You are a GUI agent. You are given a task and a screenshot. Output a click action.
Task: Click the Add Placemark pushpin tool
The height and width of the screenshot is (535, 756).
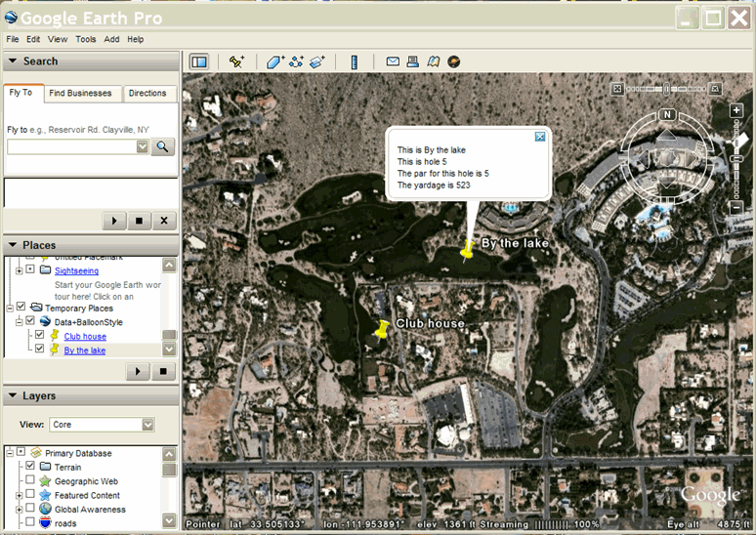pos(236,62)
